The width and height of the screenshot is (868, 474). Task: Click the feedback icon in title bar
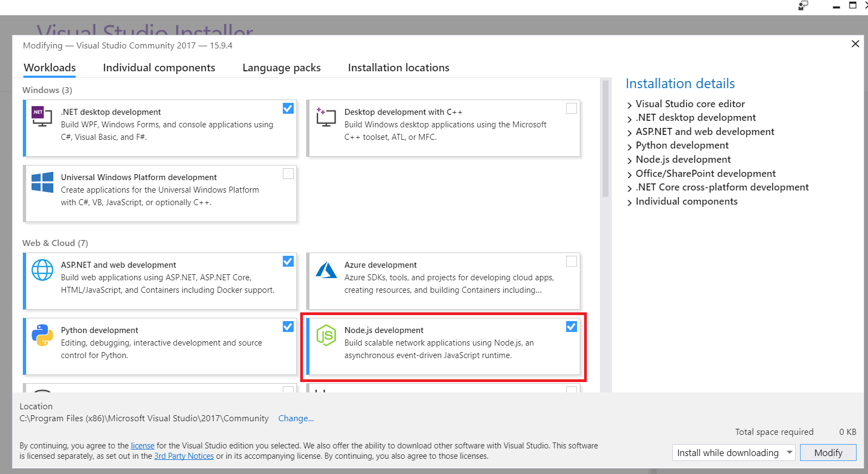click(x=803, y=5)
